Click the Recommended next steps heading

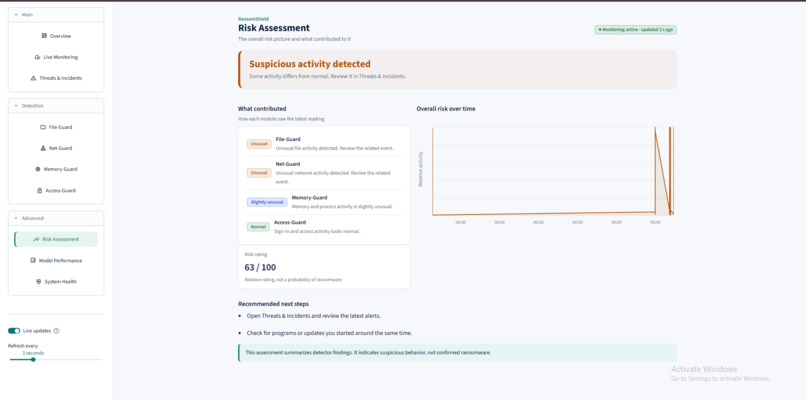coord(273,304)
